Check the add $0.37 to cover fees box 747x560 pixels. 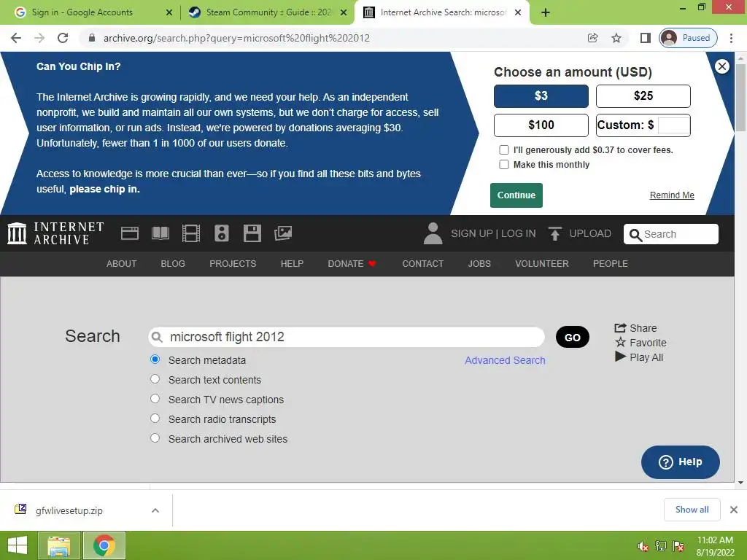(503, 150)
